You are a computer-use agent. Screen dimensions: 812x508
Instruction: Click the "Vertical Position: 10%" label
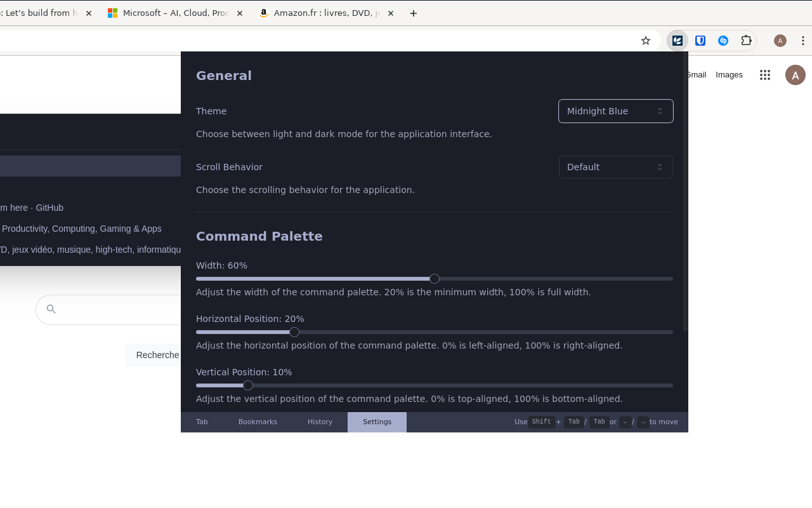click(244, 372)
